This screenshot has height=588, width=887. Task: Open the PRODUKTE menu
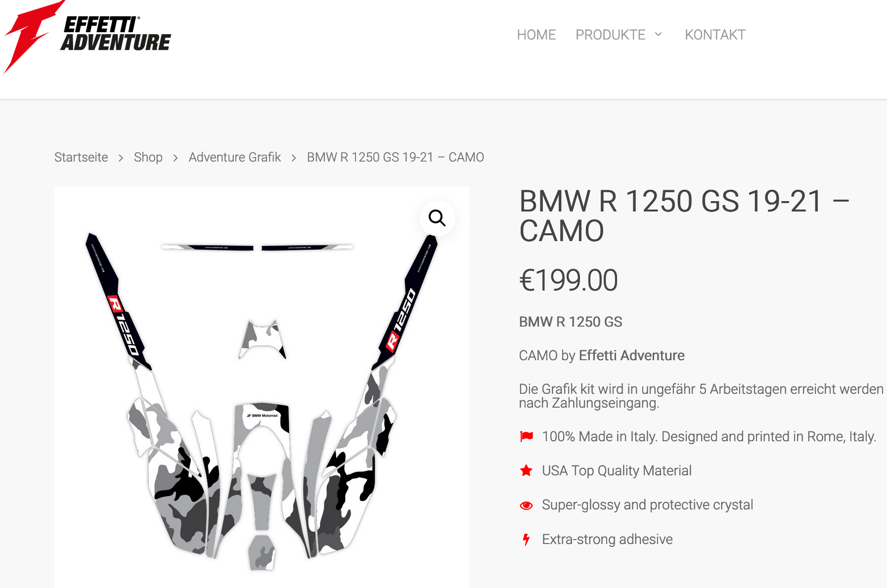pos(610,35)
